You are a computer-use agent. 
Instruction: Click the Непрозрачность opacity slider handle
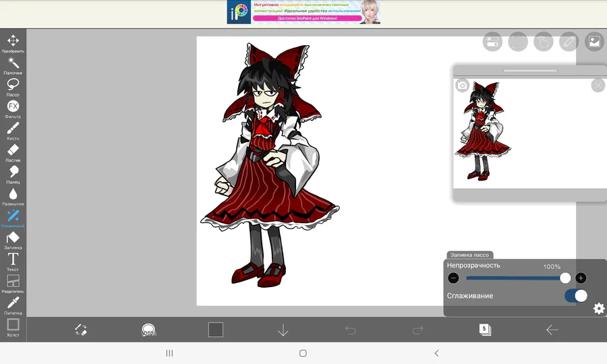point(565,278)
